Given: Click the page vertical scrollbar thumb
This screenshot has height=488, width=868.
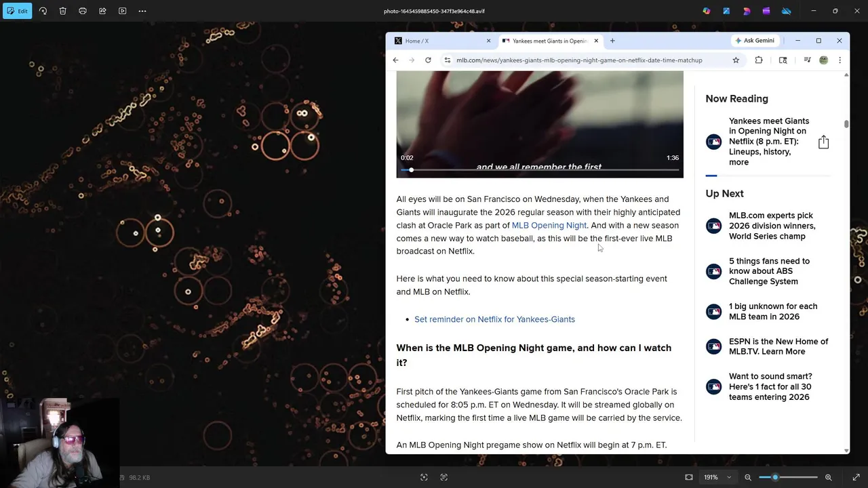Looking at the screenshot, I should click(x=846, y=124).
